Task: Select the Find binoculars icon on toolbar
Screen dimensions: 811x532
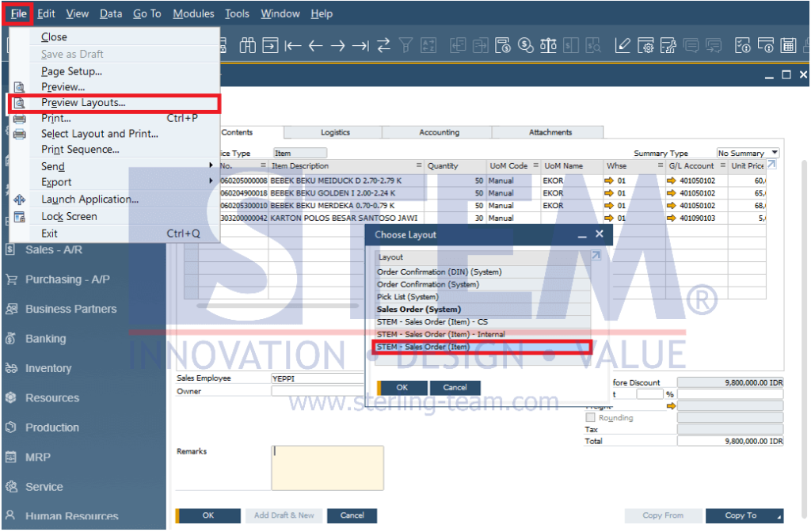Action: tap(247, 45)
